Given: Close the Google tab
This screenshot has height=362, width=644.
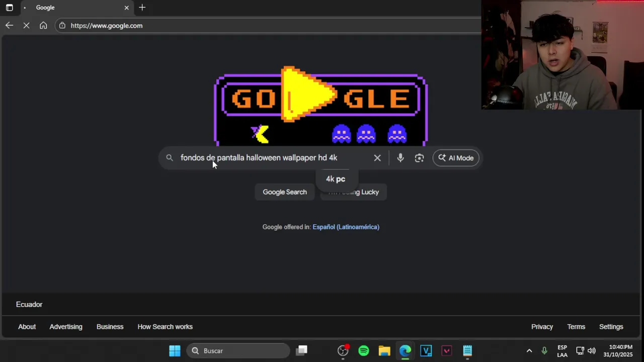Looking at the screenshot, I should tap(126, 8).
